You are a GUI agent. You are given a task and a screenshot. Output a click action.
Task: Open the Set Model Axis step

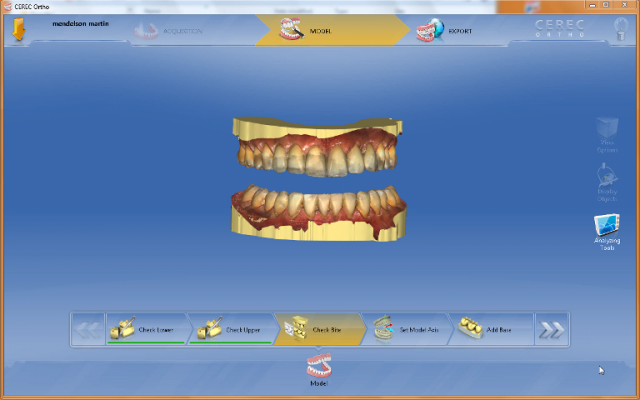point(406,329)
